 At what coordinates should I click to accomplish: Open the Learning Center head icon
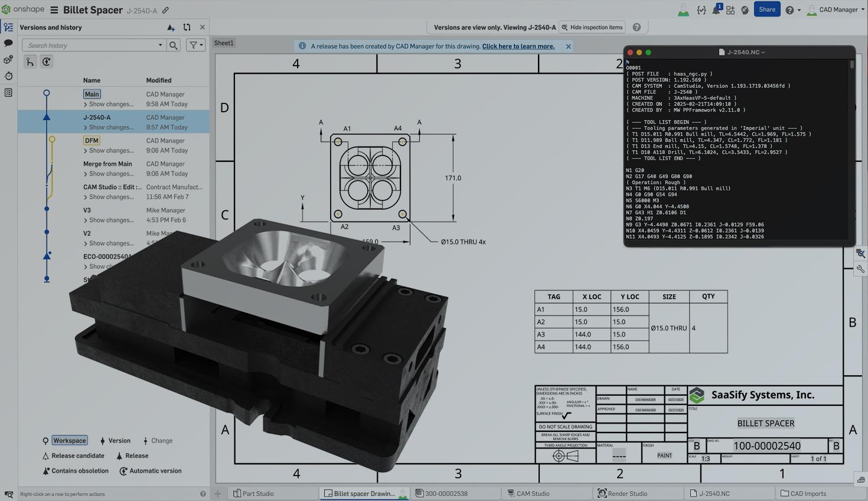pos(745,10)
